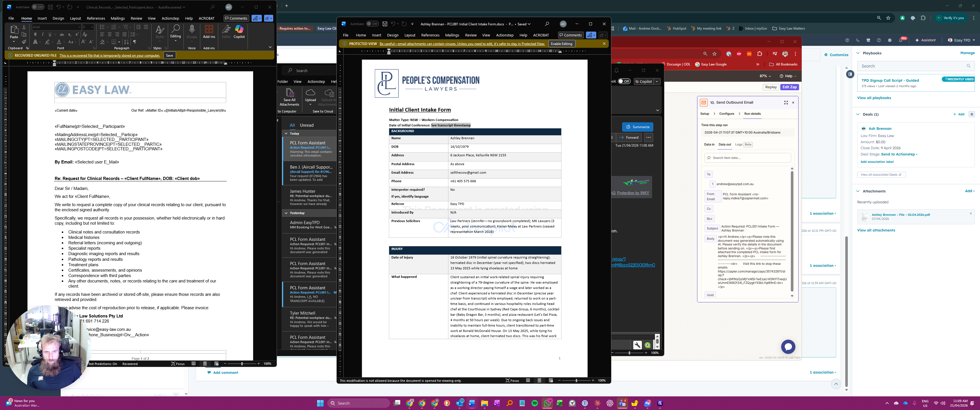Click Enable Editing in Protected View bar
The width and height of the screenshot is (980, 410).
tap(561, 44)
